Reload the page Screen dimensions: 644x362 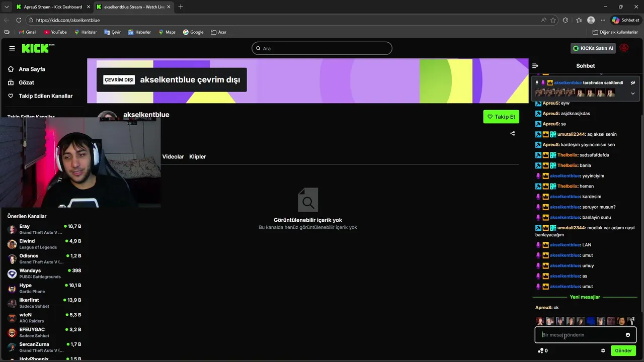point(19,20)
